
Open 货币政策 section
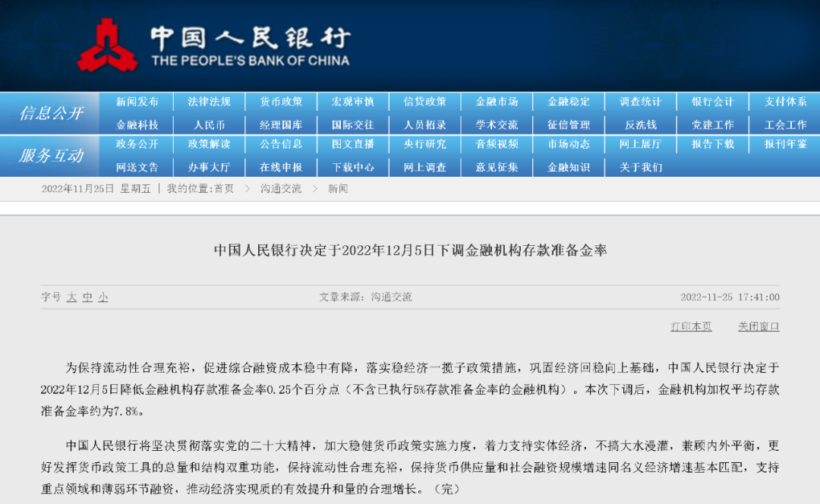click(282, 102)
